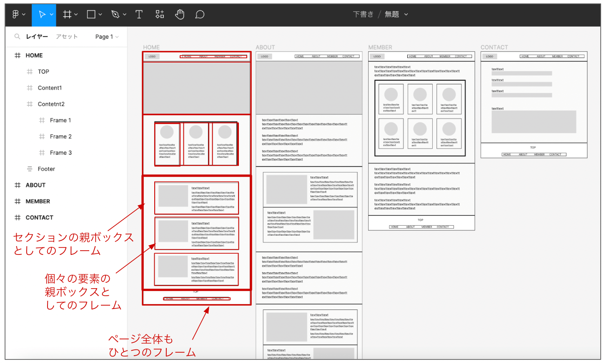The height and width of the screenshot is (364, 607).
Task: Click the TOP footer text in CONTACT frame
Action: (x=533, y=147)
